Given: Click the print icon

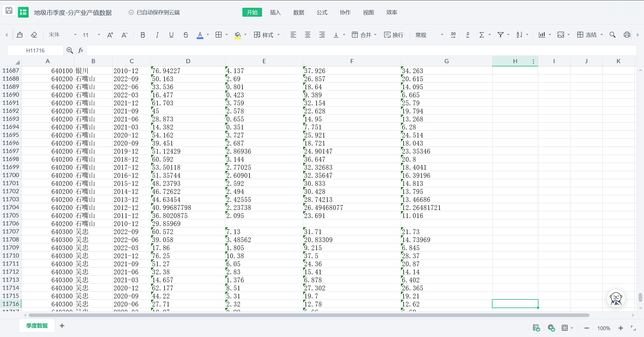Looking at the screenshot, I should [x=627, y=35].
